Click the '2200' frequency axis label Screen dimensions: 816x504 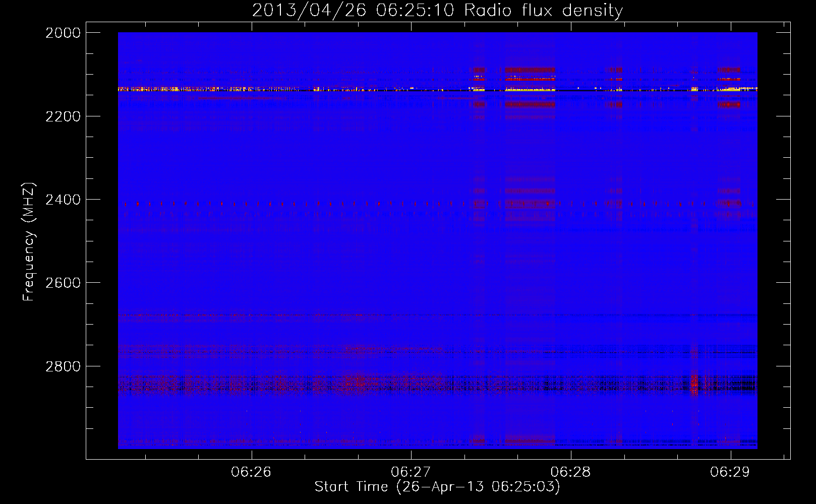(63, 116)
